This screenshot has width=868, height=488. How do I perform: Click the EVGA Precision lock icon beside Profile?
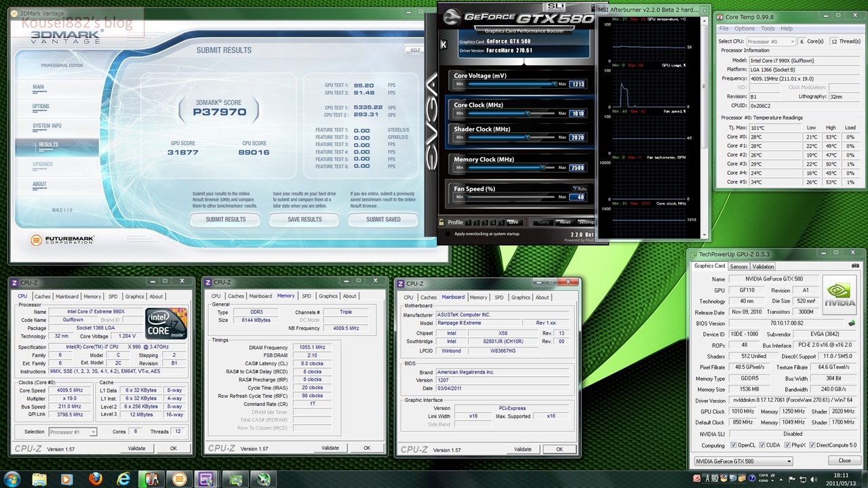(441, 222)
